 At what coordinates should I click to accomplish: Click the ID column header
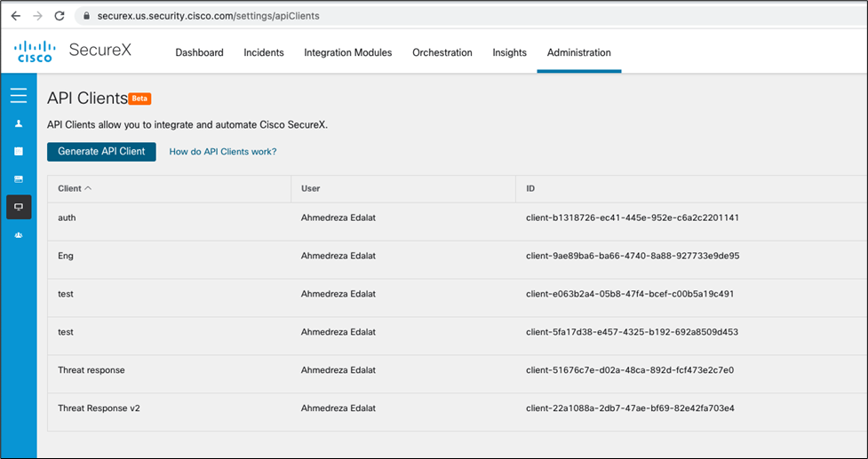coord(530,188)
